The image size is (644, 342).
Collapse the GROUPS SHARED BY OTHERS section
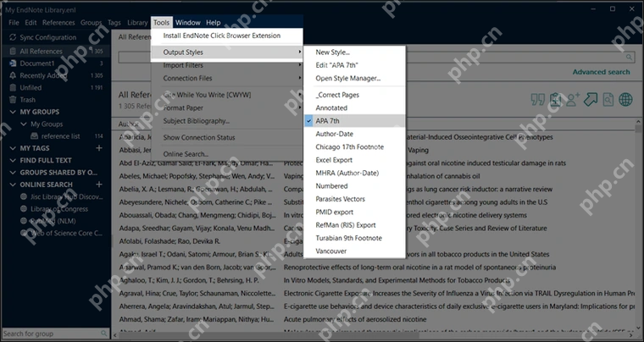coord(13,172)
